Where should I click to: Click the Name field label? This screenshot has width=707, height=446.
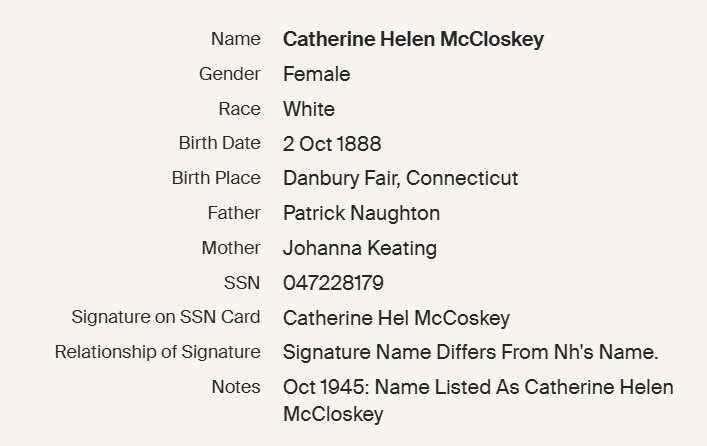pos(235,40)
